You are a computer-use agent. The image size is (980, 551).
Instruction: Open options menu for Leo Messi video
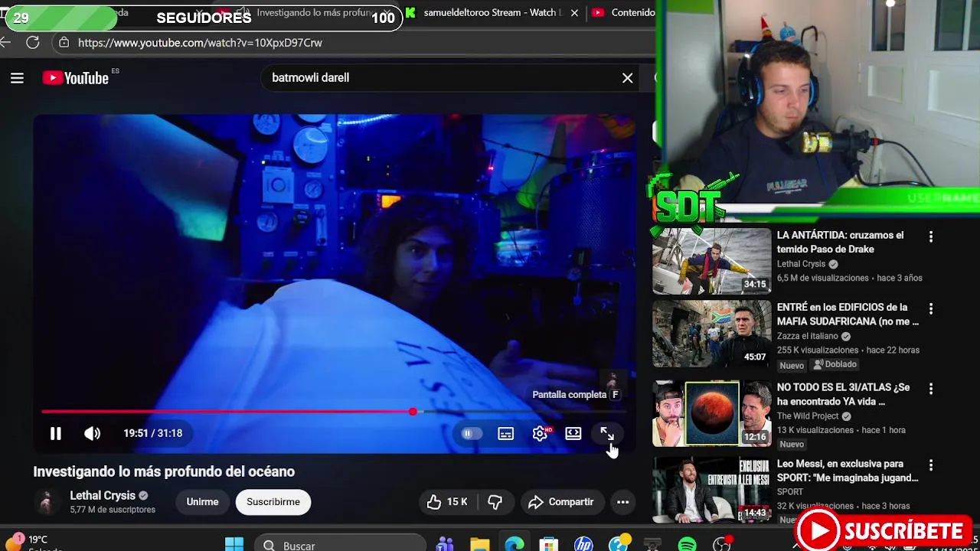[x=931, y=465]
